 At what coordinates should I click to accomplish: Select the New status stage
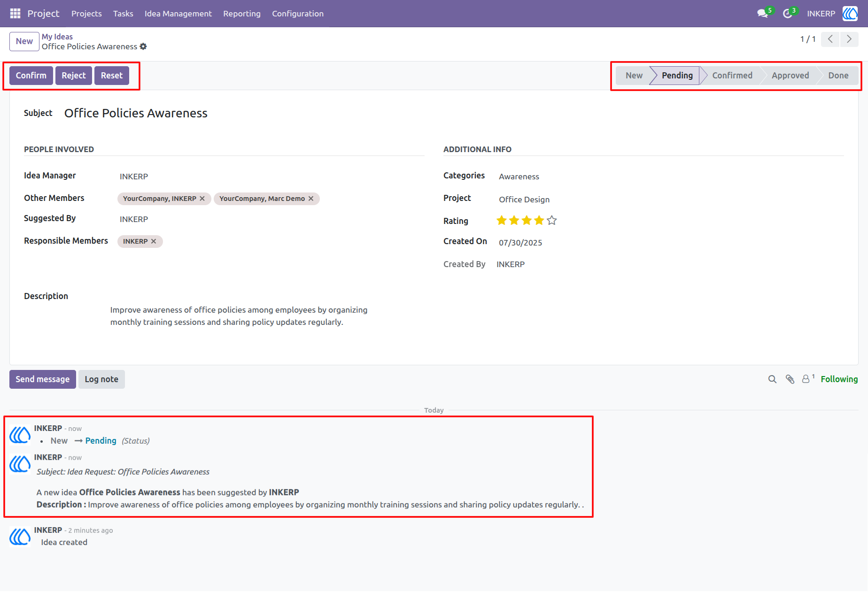(634, 76)
